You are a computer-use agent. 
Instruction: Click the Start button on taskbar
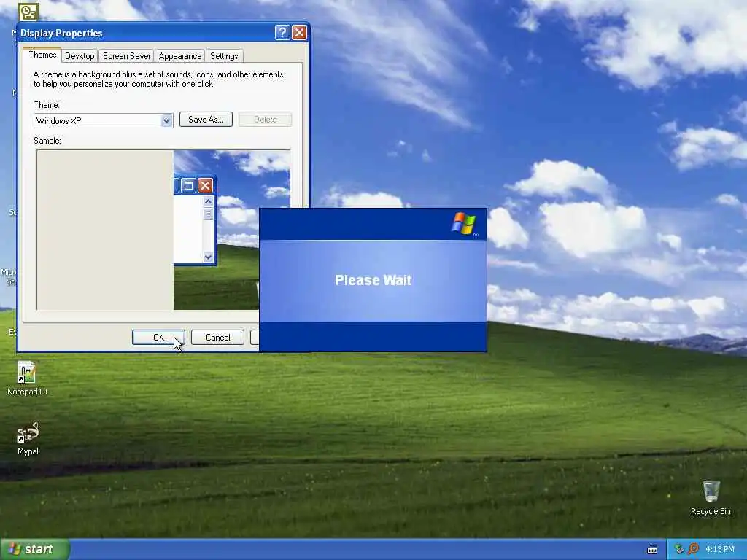coord(35,549)
